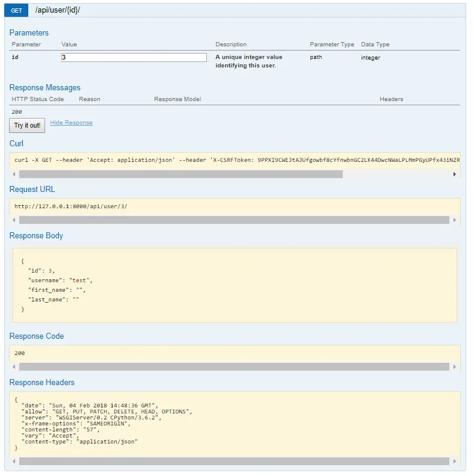Click the blue GET method badge
Image resolution: width=474 pixels, height=476 pixels.
point(16,10)
